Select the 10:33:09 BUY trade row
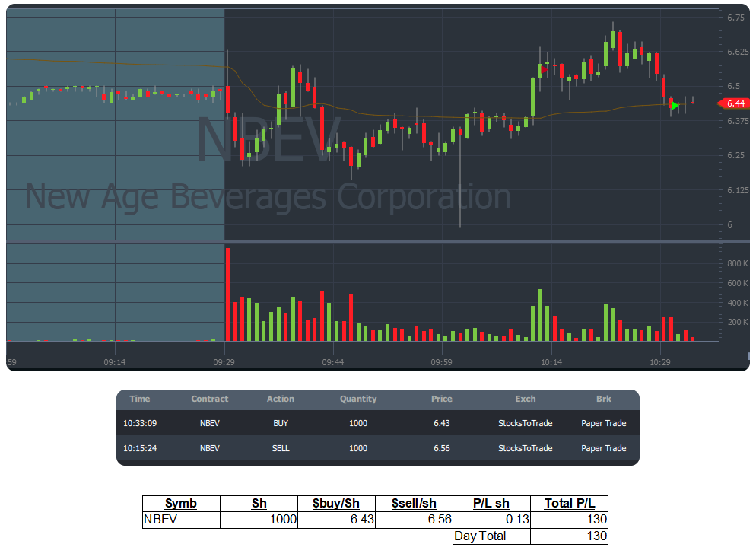The width and height of the screenshot is (756, 560). point(377,423)
